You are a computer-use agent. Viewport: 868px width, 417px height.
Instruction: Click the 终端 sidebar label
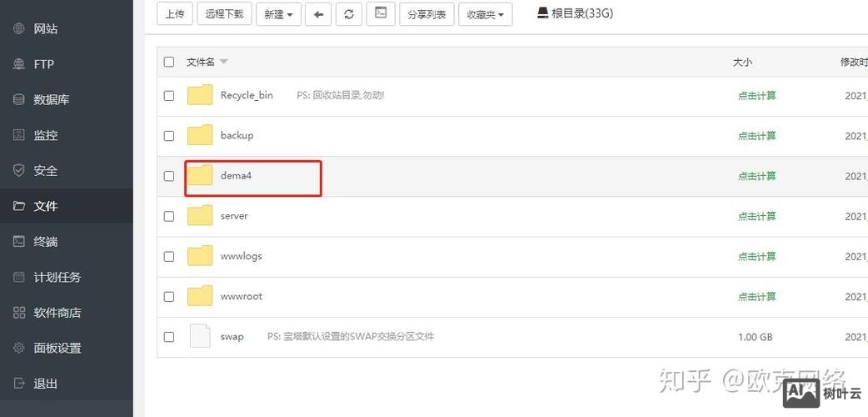coord(46,242)
